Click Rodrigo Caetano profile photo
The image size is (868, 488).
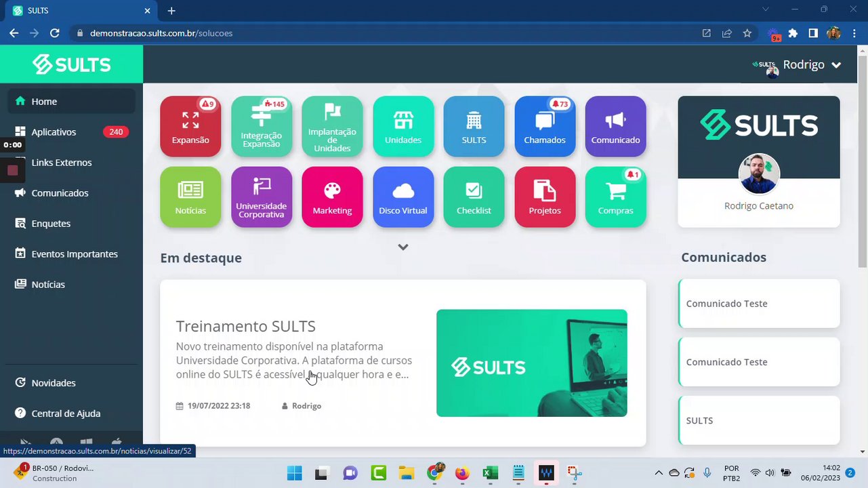[759, 174]
